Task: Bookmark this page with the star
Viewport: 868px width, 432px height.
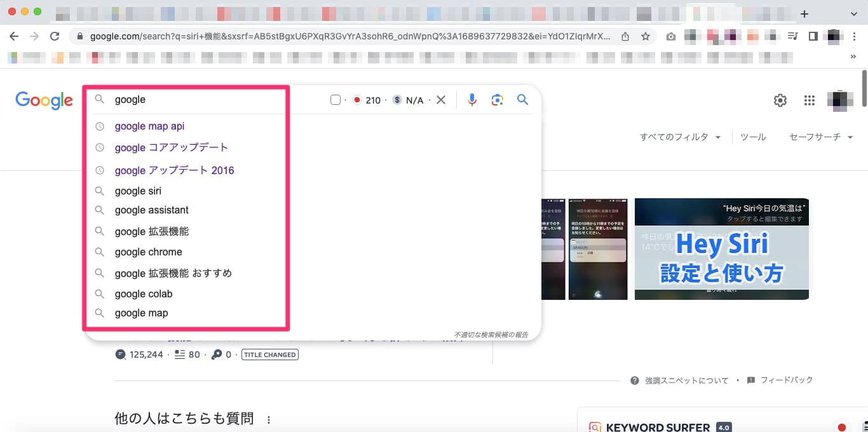Action: (x=646, y=36)
